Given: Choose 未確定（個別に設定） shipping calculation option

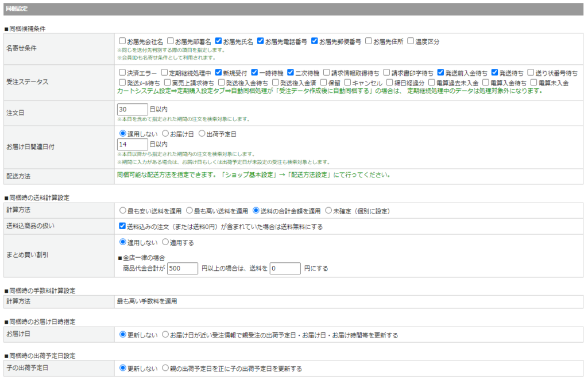Looking at the screenshot, I should pos(328,211).
